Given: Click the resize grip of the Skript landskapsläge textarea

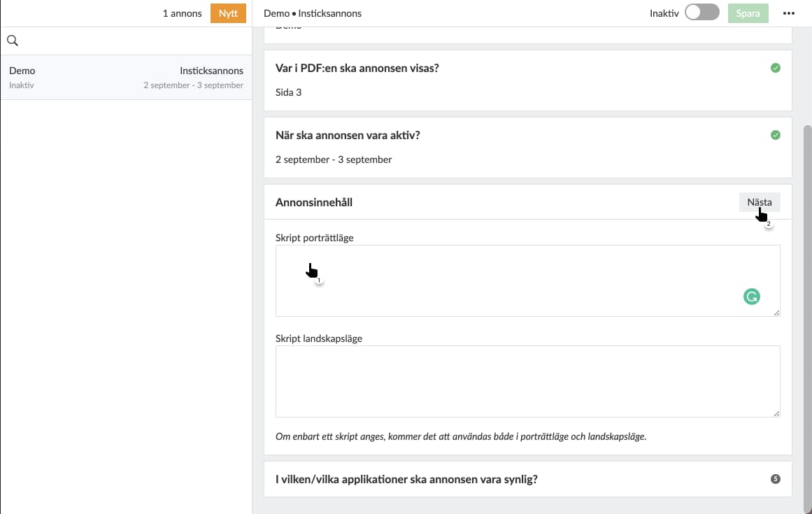Looking at the screenshot, I should click(x=776, y=414).
